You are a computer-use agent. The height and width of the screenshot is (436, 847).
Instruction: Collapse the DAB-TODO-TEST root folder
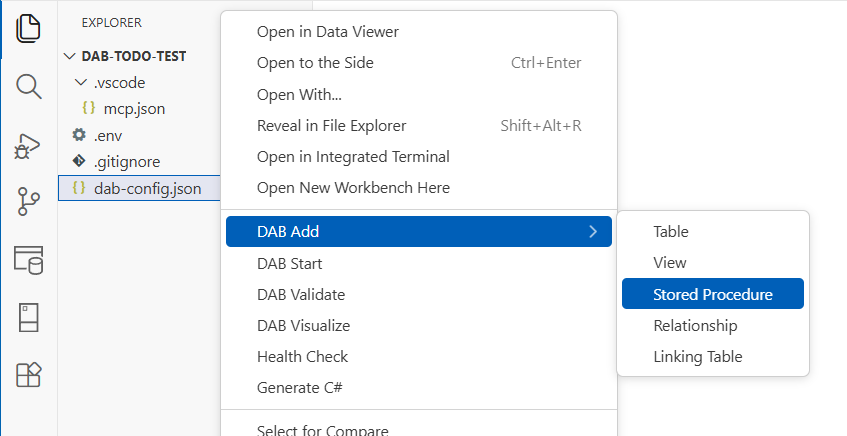(69, 57)
